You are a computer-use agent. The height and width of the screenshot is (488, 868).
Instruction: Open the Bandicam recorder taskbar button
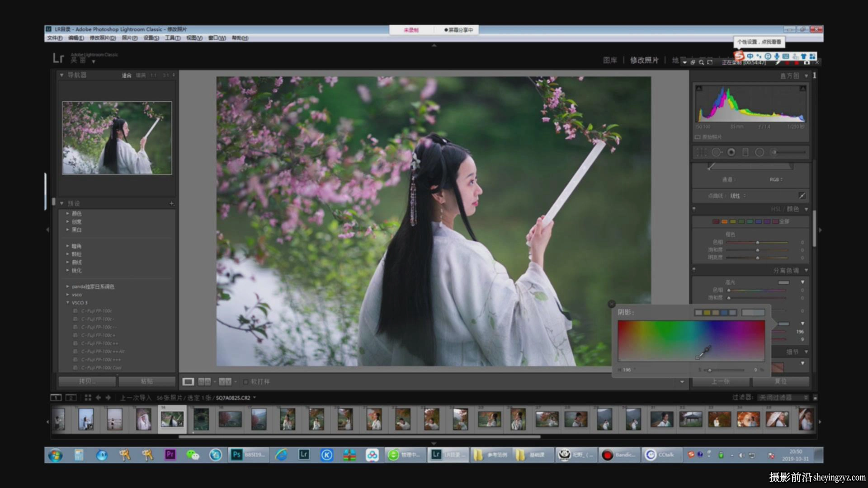pyautogui.click(x=620, y=455)
